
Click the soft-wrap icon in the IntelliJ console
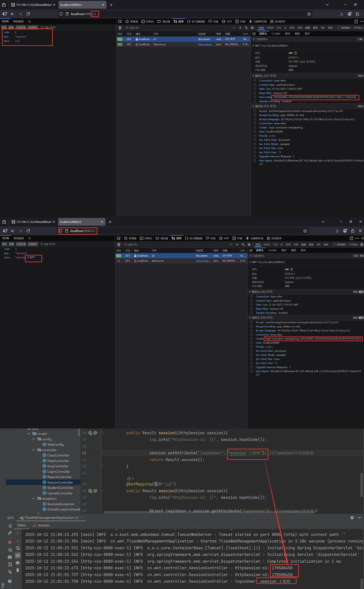click(18, 548)
